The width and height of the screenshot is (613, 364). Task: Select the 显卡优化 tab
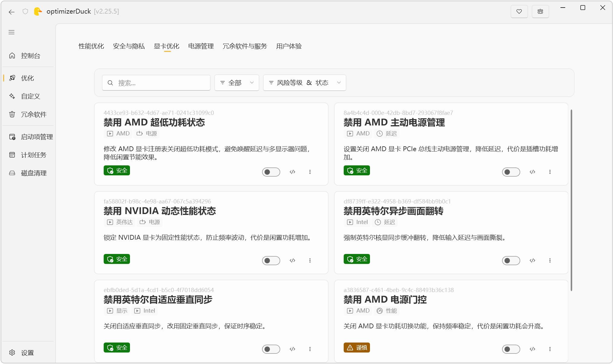[x=167, y=46]
